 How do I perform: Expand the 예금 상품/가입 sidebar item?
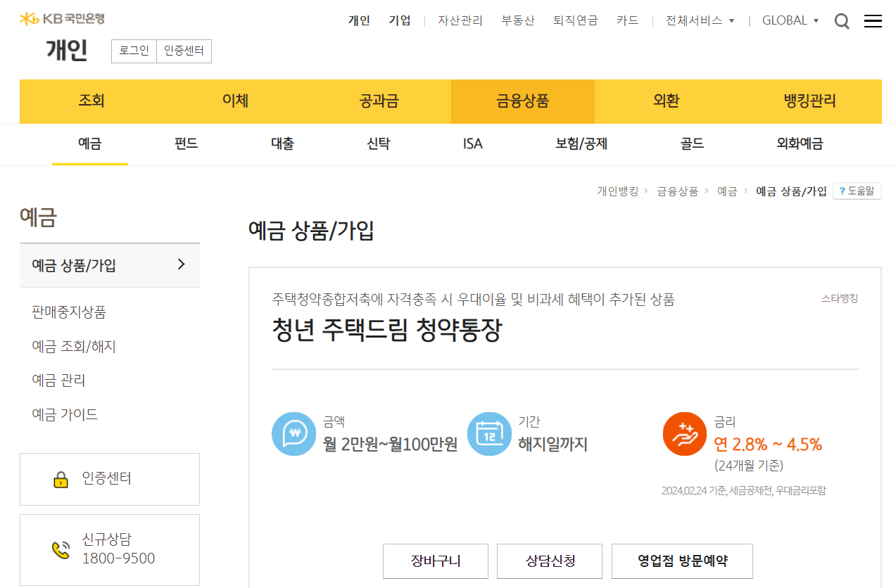pyautogui.click(x=110, y=265)
